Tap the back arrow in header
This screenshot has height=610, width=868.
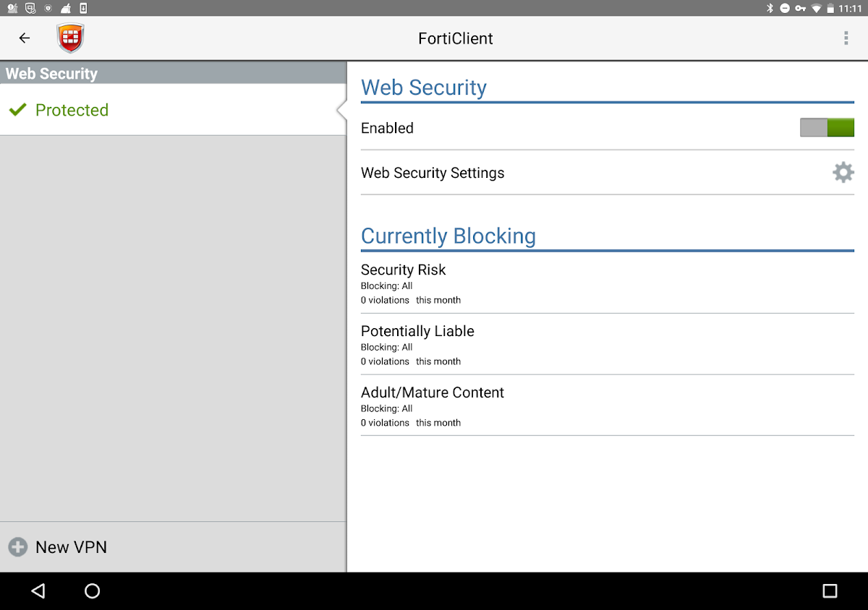pos(25,38)
